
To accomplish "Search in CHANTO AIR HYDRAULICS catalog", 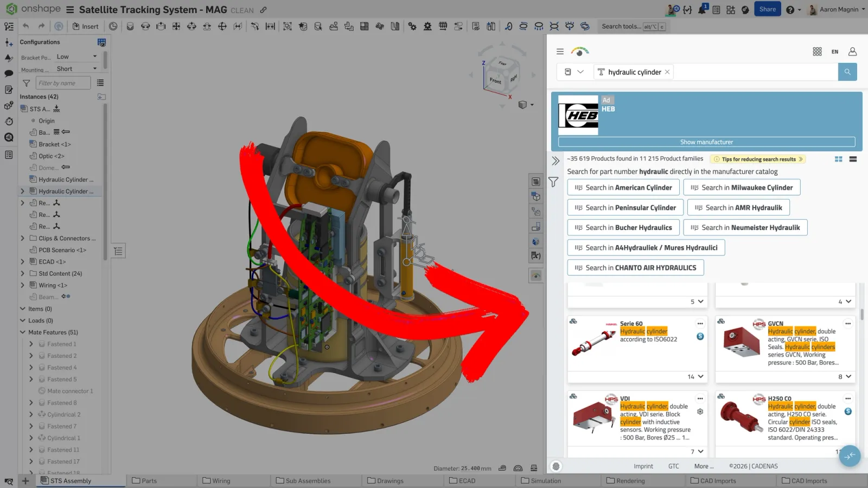I will click(635, 268).
